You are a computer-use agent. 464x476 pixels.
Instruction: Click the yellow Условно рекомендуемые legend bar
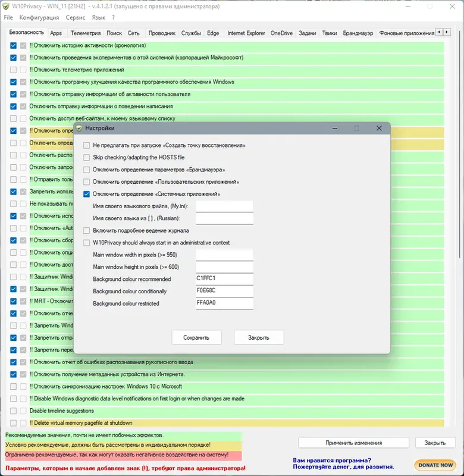(x=124, y=445)
